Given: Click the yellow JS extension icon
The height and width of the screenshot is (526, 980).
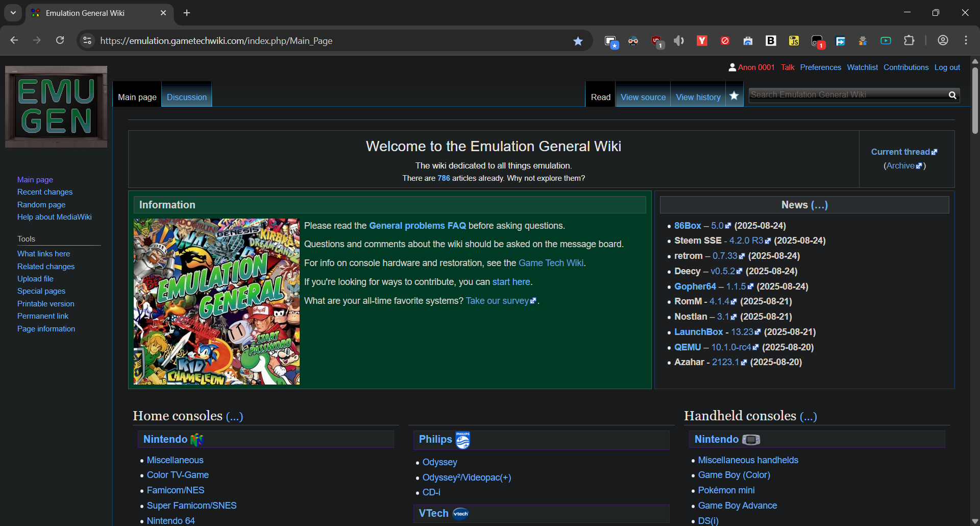Looking at the screenshot, I should pos(794,40).
